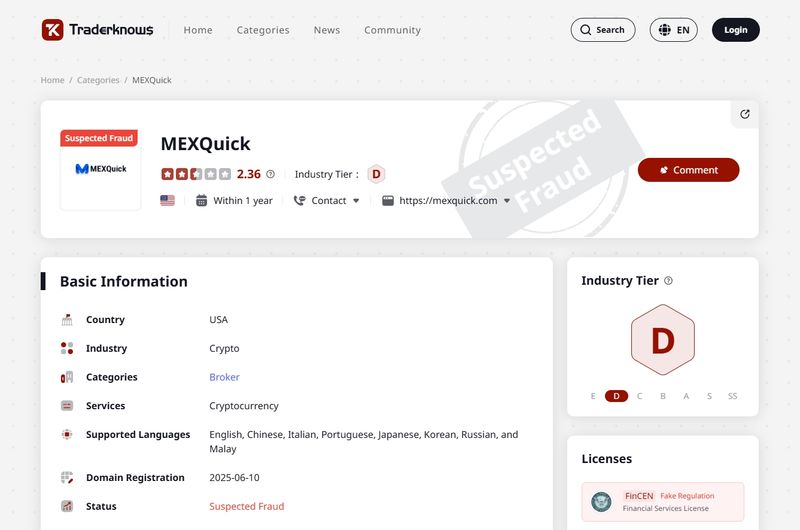Select tier B on the tier scale

[x=663, y=396]
